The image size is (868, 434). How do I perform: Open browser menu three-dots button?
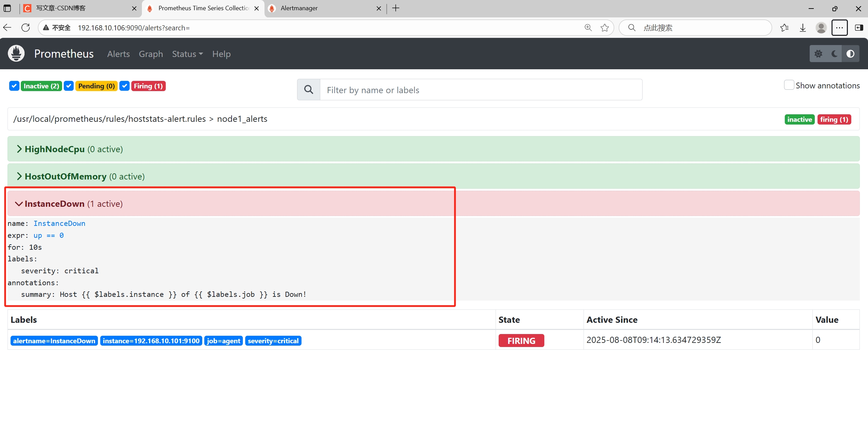tap(839, 28)
